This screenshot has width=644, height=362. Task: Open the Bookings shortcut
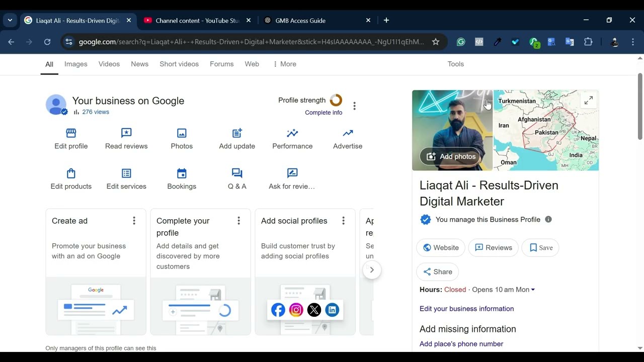(x=182, y=179)
